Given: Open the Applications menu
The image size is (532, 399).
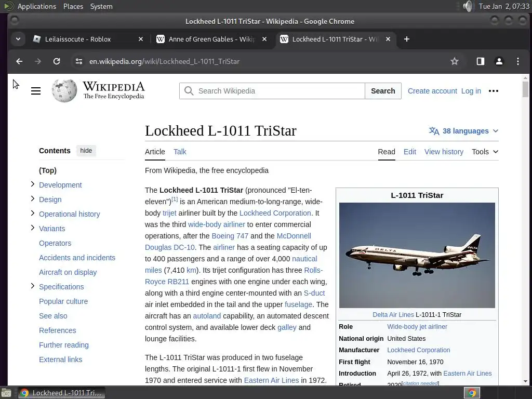Looking at the screenshot, I should [x=37, y=6].
